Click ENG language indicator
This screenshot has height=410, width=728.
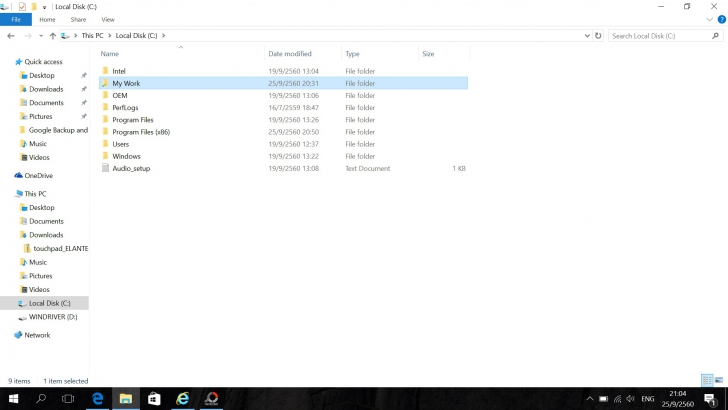tap(648, 398)
